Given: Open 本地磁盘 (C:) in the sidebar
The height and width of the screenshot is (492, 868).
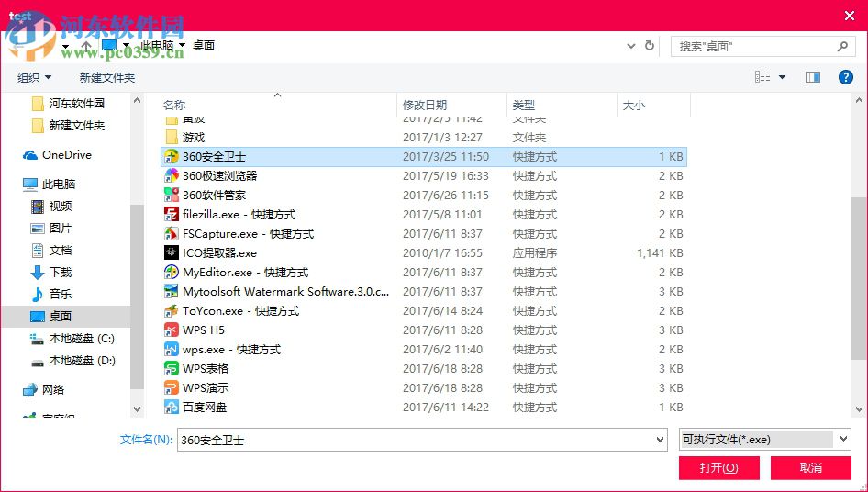Looking at the screenshot, I should [x=72, y=339].
